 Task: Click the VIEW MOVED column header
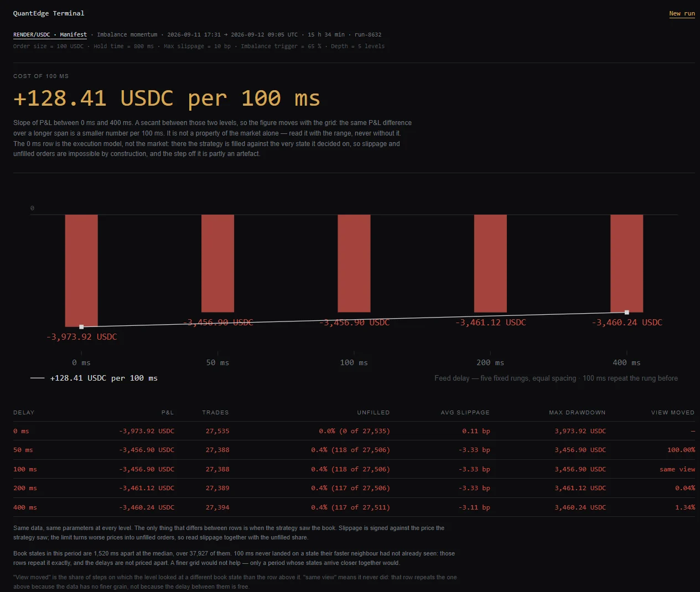(673, 412)
